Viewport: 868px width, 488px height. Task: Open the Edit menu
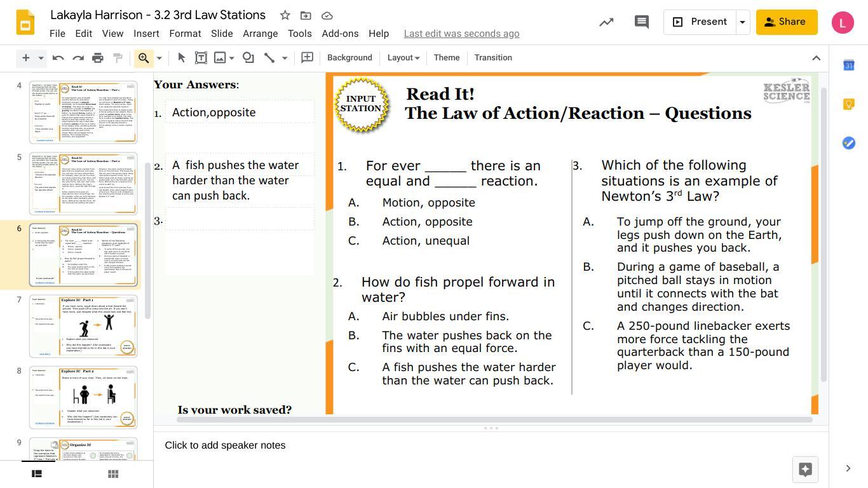point(84,34)
